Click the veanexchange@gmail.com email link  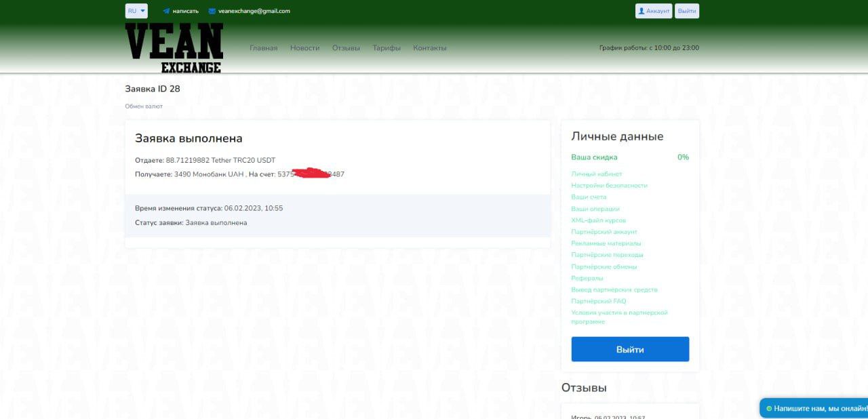(254, 11)
